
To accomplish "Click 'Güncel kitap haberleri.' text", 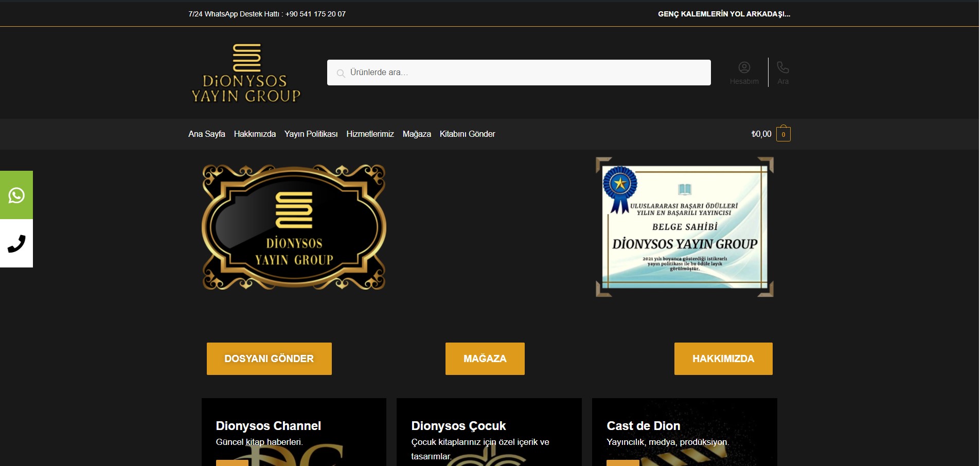I will click(x=259, y=442).
